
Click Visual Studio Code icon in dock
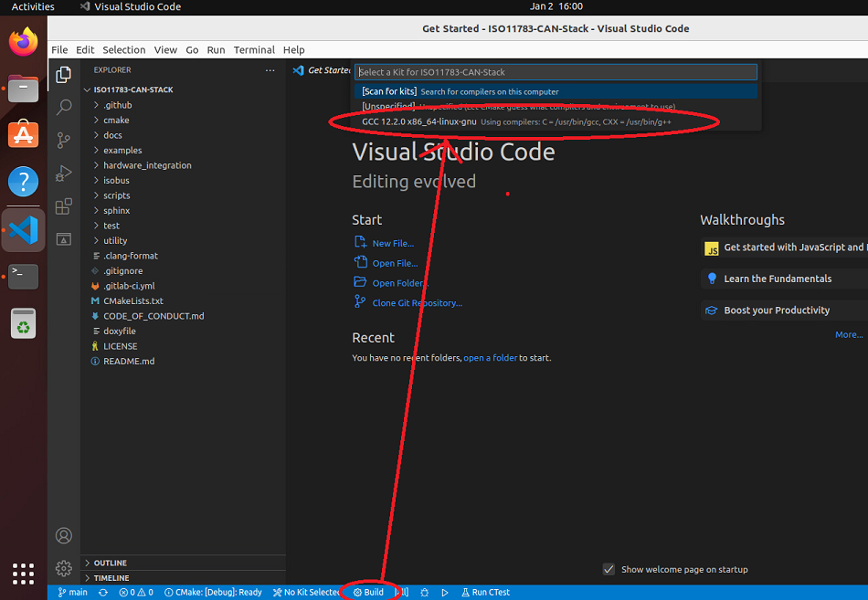click(23, 230)
